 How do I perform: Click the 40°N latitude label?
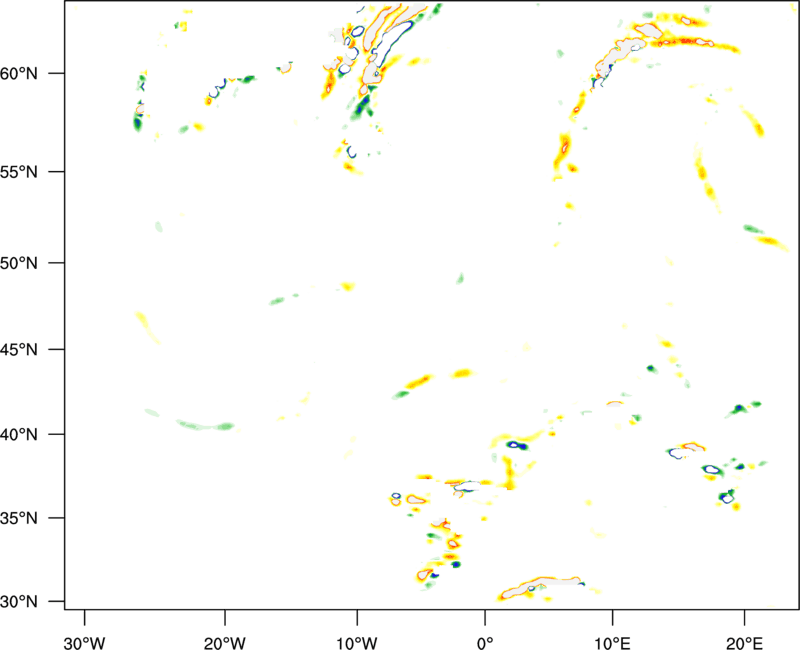click(x=19, y=434)
